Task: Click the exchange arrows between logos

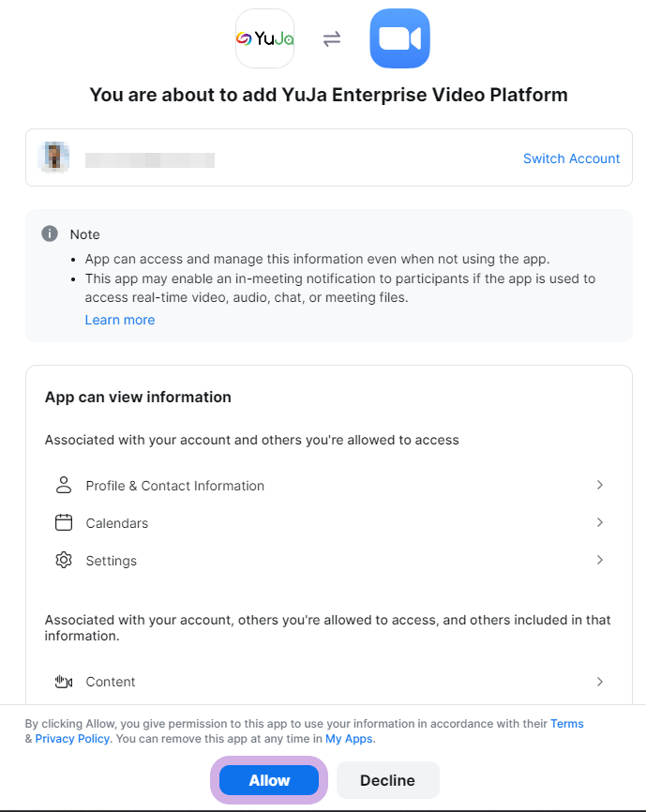Action: click(x=332, y=38)
